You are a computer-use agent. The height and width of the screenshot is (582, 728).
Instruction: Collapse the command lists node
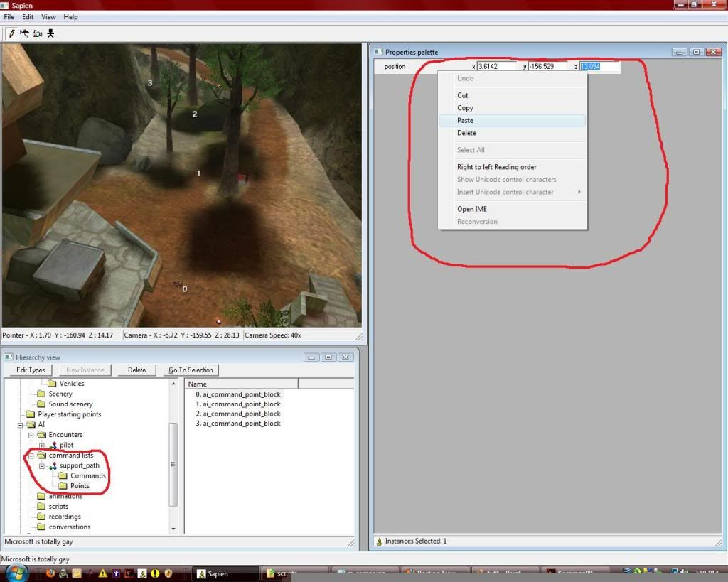coord(31,456)
